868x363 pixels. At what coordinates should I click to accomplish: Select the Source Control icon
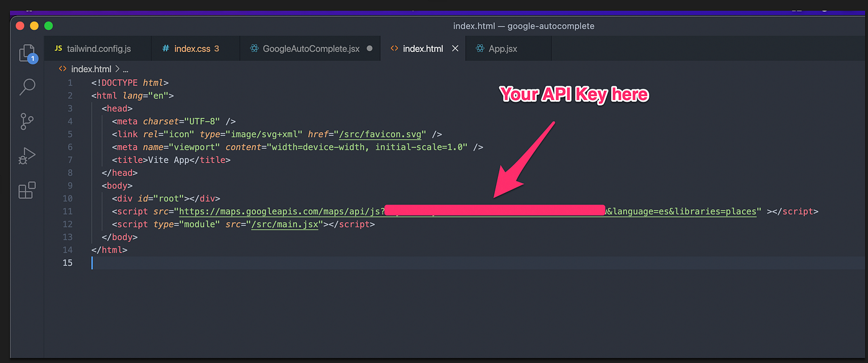click(x=27, y=122)
